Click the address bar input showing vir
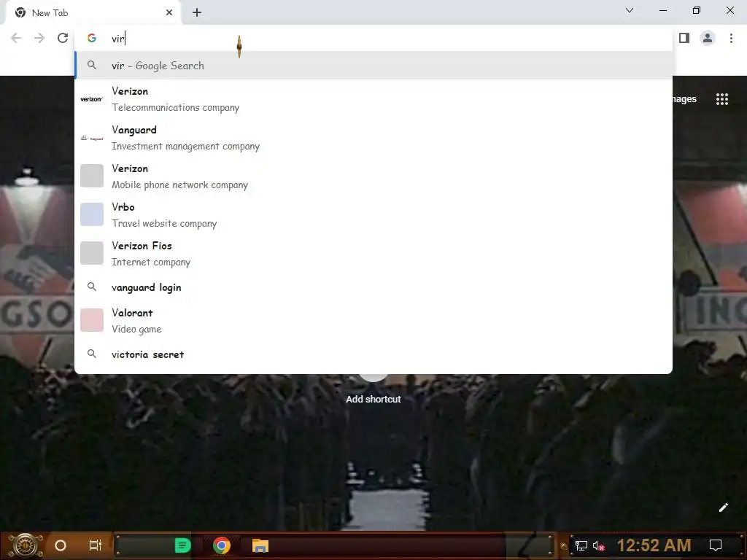Image resolution: width=747 pixels, height=560 pixels. click(373, 39)
